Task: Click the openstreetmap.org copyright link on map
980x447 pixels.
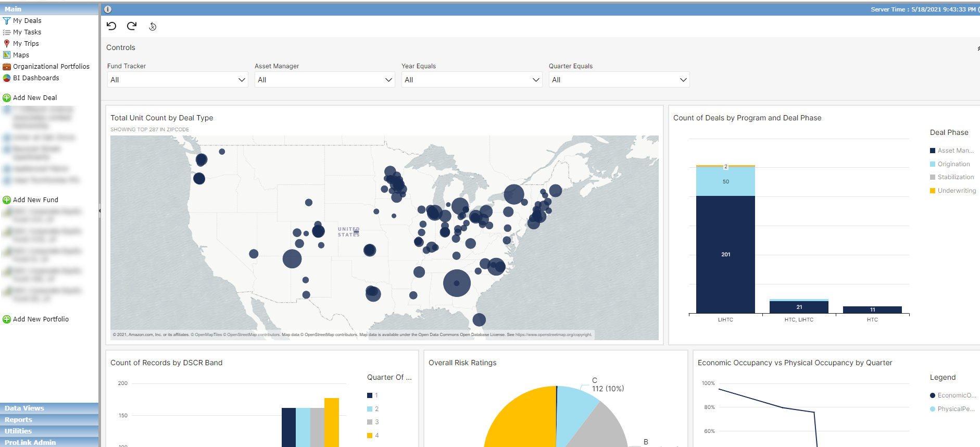Action: coord(554,335)
